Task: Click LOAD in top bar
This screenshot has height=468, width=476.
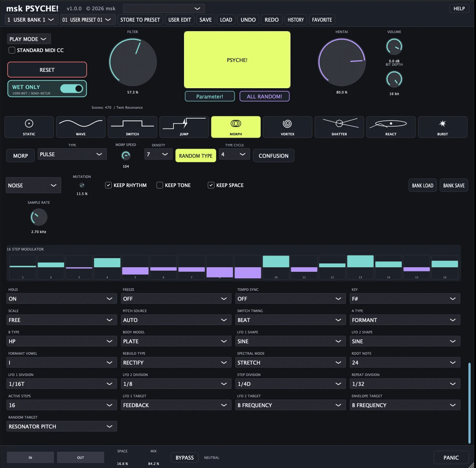Action: pos(226,20)
